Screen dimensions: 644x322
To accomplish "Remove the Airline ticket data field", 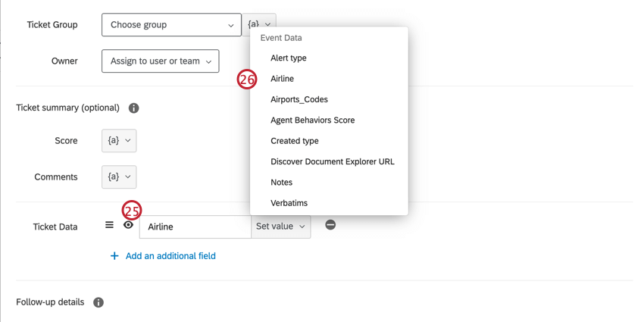I will (330, 225).
